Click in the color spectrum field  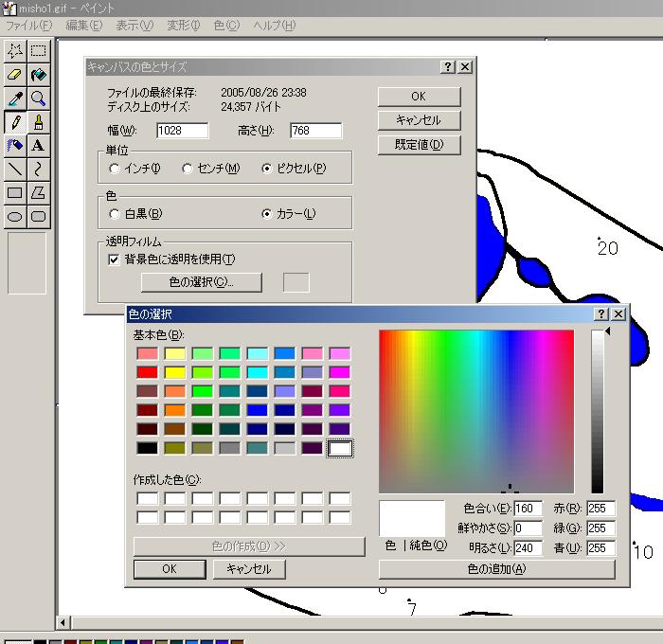coord(476,411)
